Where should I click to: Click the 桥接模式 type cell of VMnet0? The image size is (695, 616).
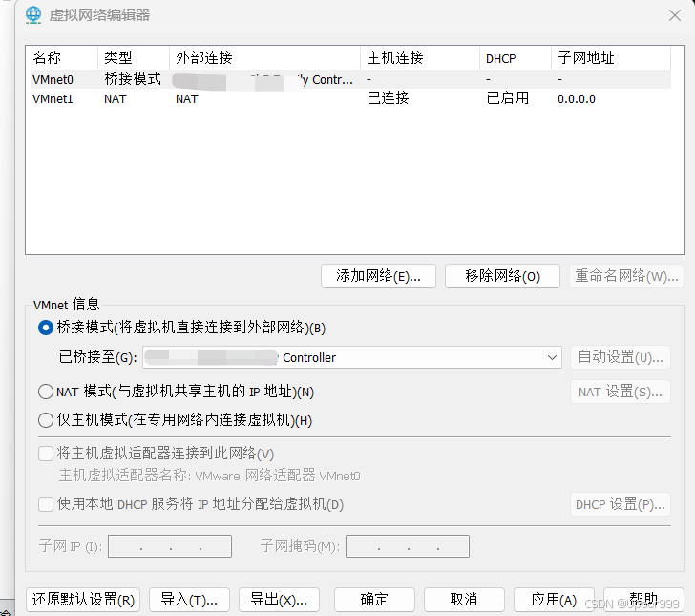click(133, 79)
